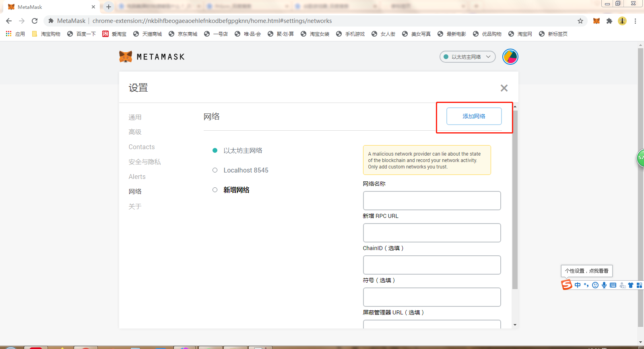Open the Chrome three-dot menu
The width and height of the screenshot is (644, 349).
tap(635, 21)
